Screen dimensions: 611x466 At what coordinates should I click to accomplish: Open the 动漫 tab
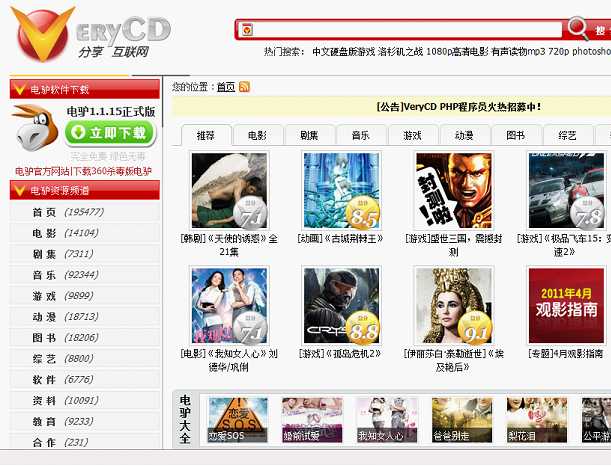(x=464, y=135)
